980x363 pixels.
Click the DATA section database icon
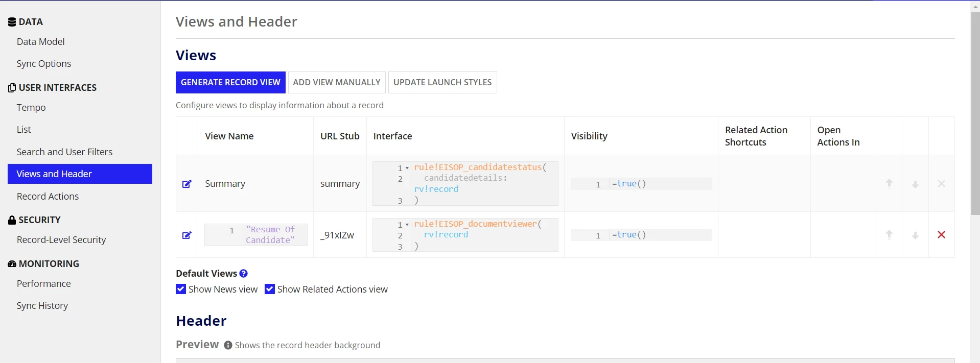point(12,22)
